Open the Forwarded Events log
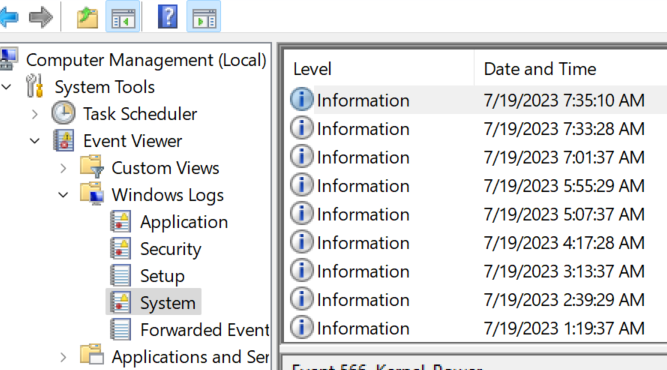Image resolution: width=667 pixels, height=370 pixels. click(205, 330)
